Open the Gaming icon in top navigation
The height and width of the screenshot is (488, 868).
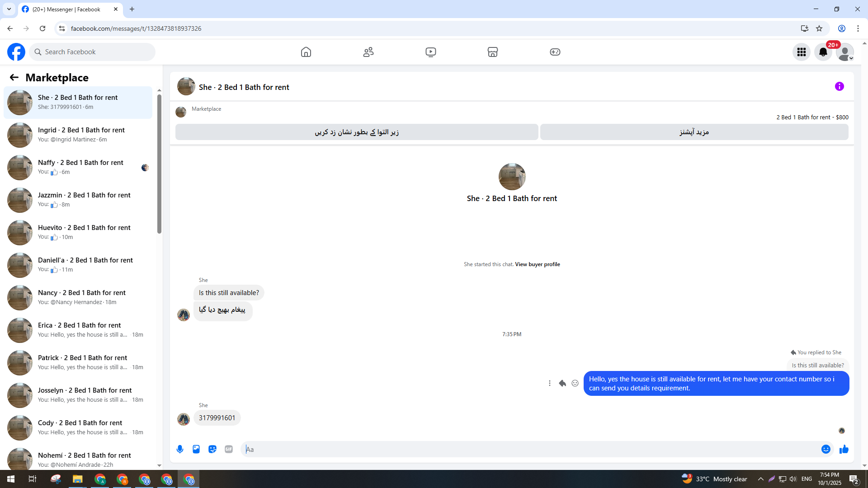555,52
